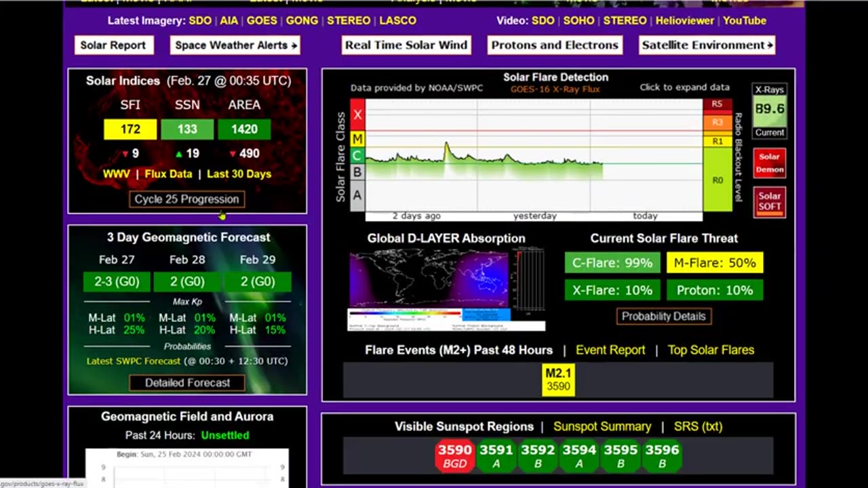
Task: Open the Detailed Forecast button
Action: (x=187, y=383)
